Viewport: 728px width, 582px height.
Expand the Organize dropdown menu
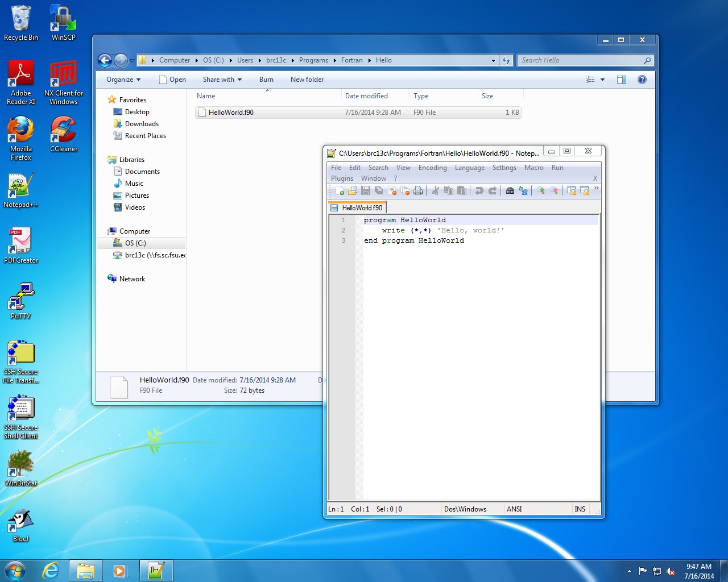click(x=123, y=80)
